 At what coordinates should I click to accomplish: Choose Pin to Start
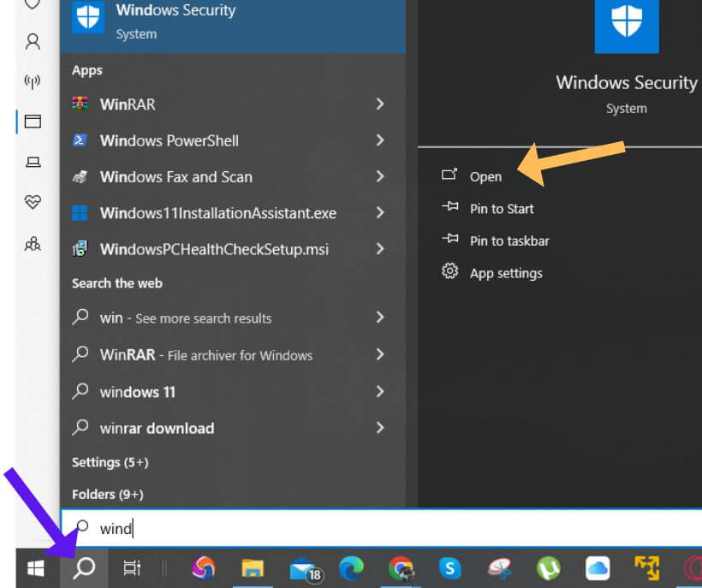(502, 209)
